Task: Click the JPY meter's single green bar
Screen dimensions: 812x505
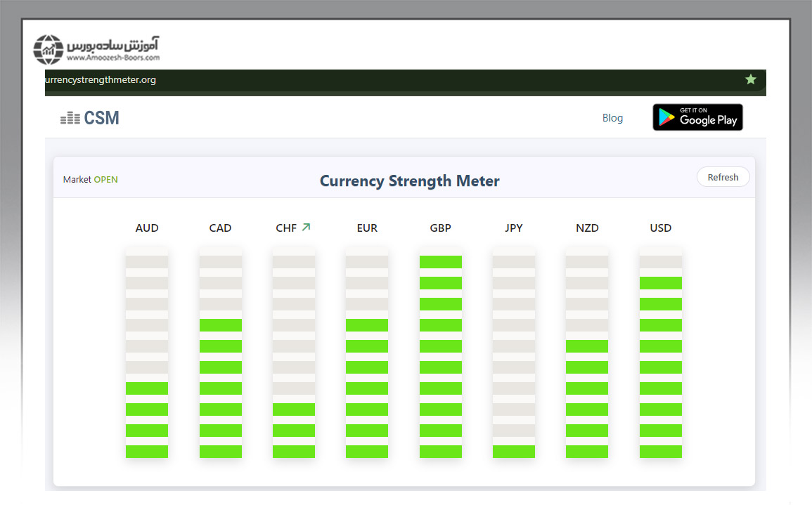Action: click(514, 452)
